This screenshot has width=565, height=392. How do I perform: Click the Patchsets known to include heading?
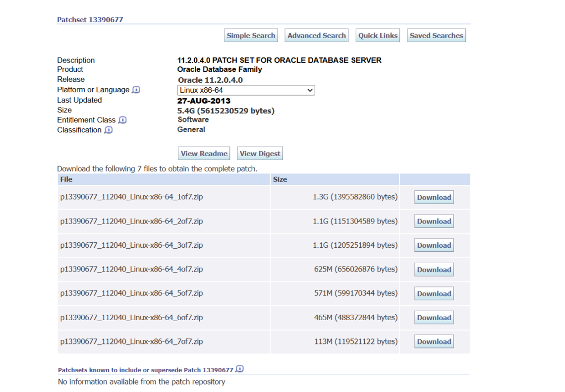(146, 370)
